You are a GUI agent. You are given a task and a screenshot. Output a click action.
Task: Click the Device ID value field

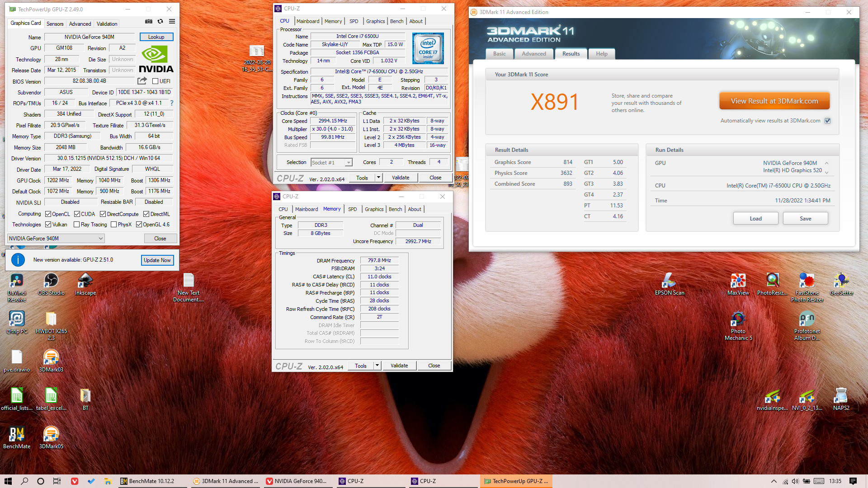click(144, 92)
